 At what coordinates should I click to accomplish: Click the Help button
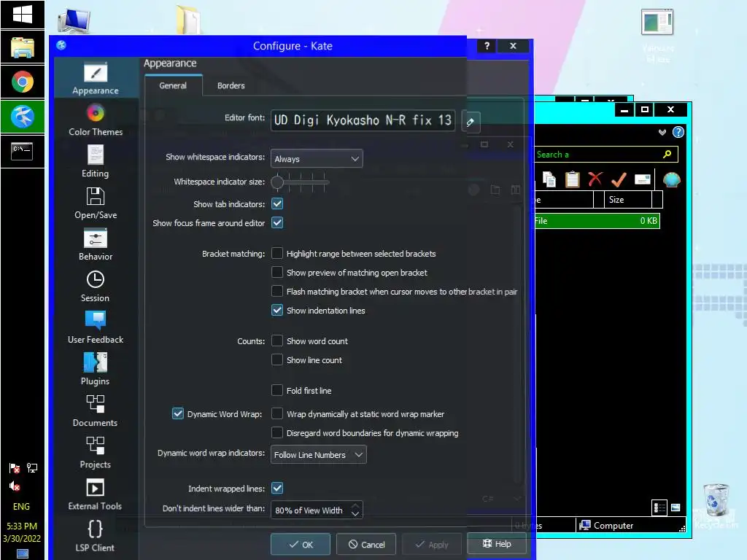click(x=496, y=543)
